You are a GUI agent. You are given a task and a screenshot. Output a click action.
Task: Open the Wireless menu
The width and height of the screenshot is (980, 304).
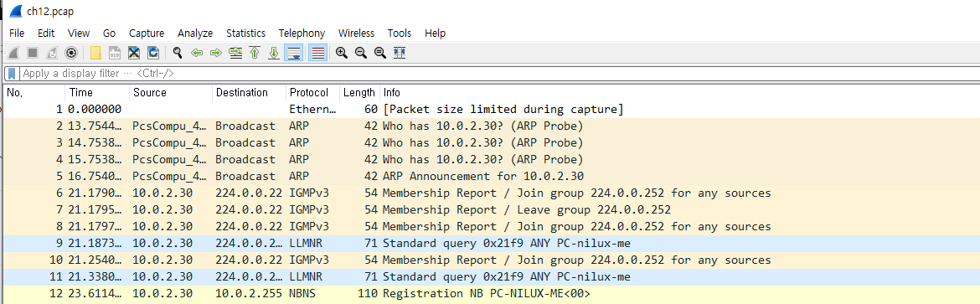click(356, 33)
